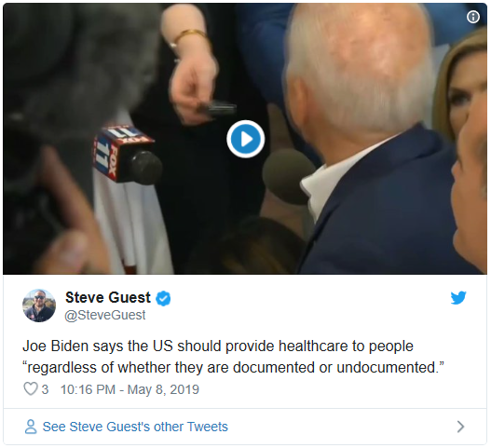491x448 pixels.
Task: Open the 10:16 PM timestamp link
Action: (x=130, y=389)
